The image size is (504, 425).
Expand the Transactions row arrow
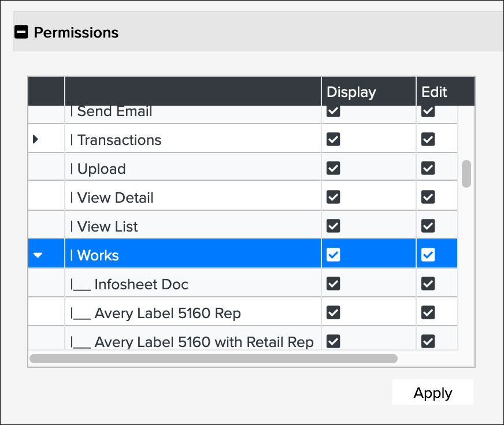click(x=36, y=139)
